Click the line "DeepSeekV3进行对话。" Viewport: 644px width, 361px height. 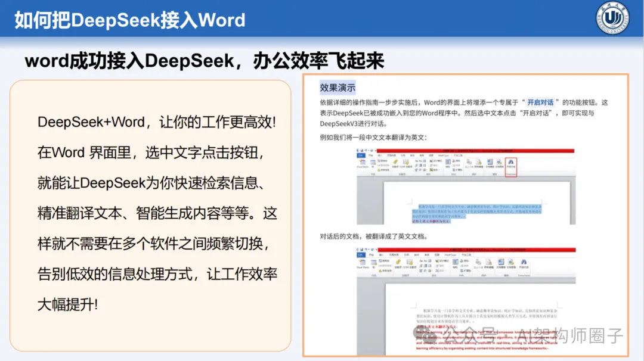(x=353, y=123)
